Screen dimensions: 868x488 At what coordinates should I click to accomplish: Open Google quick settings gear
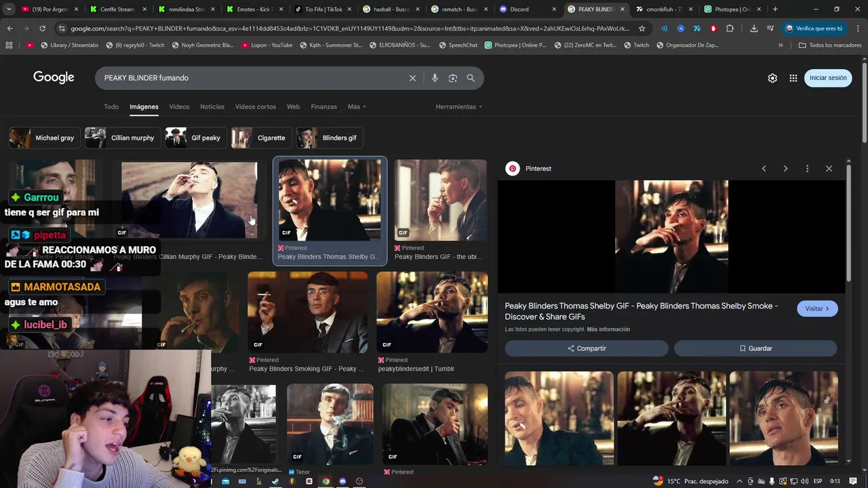click(772, 78)
